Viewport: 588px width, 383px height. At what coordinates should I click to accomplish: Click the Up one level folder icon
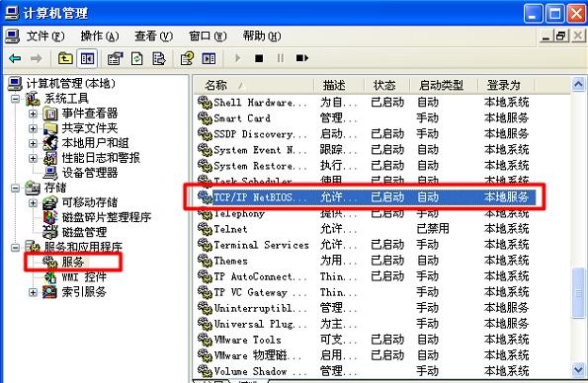click(65, 58)
